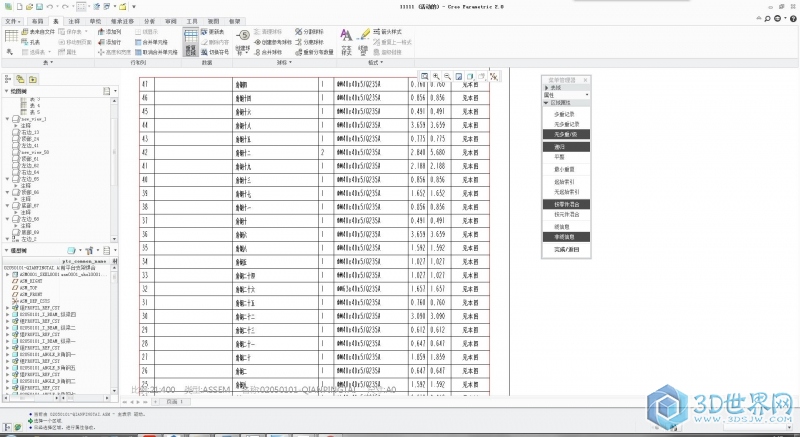Select 多重记录 in menu manager
The image size is (800, 437).
[566, 114]
